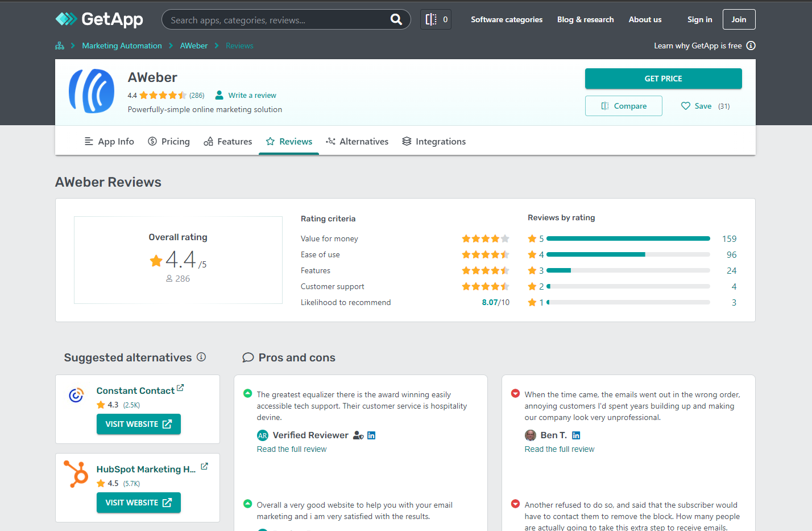812x531 pixels.
Task: Filter reviews by 1 star rating row
Action: click(632, 302)
